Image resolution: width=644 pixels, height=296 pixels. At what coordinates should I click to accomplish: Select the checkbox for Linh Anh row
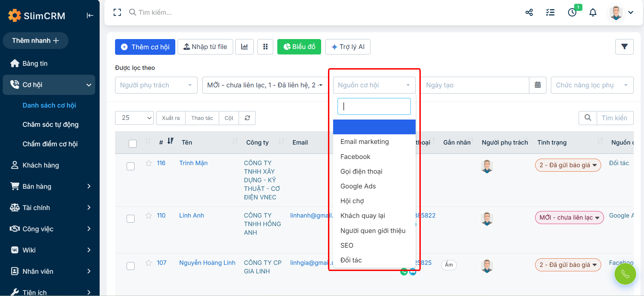click(131, 219)
